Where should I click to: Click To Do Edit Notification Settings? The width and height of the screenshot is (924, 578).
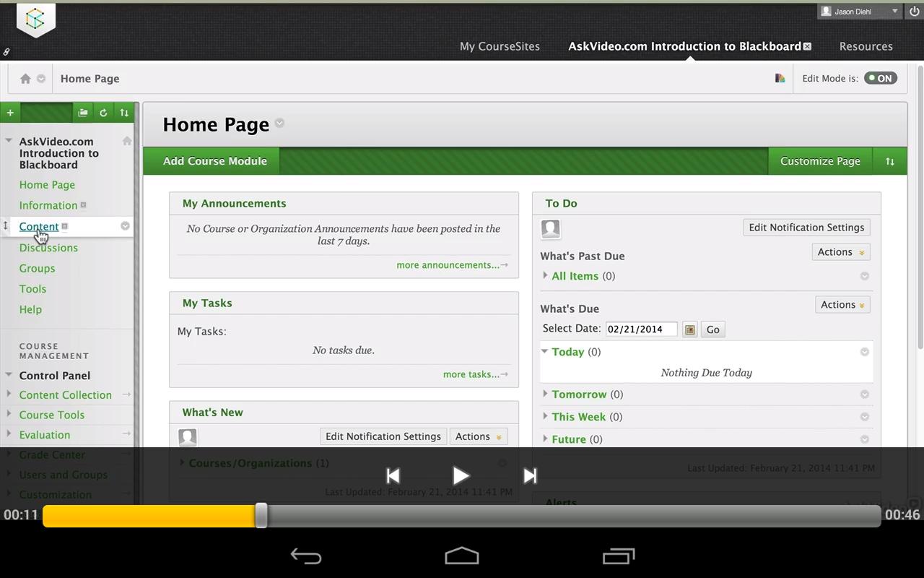[x=806, y=228]
